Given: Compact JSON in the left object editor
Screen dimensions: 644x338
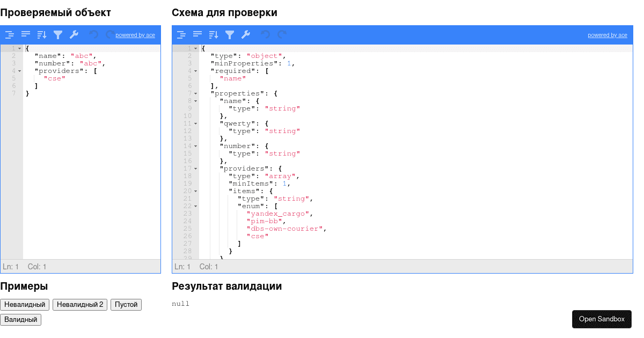Looking at the screenshot, I should click(26, 35).
